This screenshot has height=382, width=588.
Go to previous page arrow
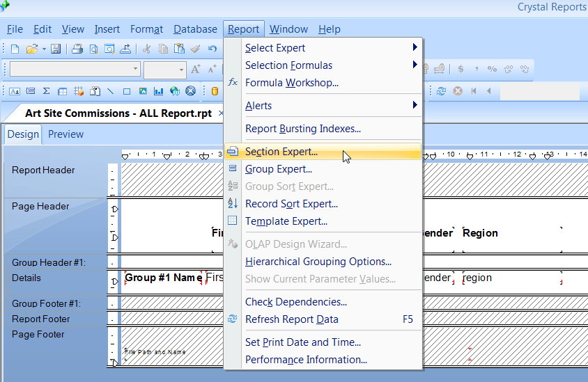(489, 91)
